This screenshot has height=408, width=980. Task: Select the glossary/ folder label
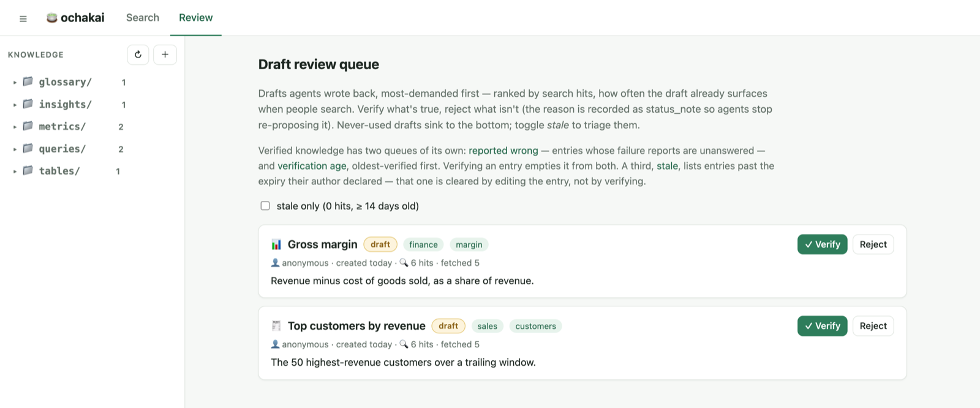point(66,82)
